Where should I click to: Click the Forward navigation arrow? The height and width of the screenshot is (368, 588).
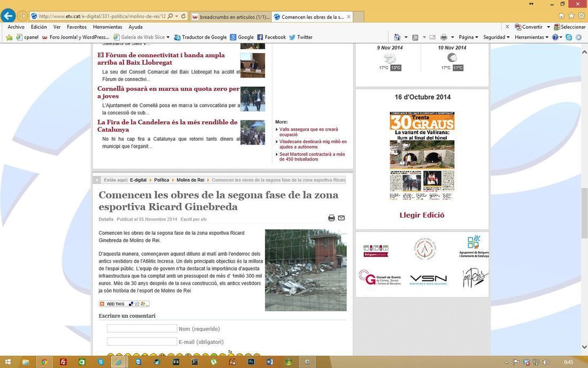(22, 16)
